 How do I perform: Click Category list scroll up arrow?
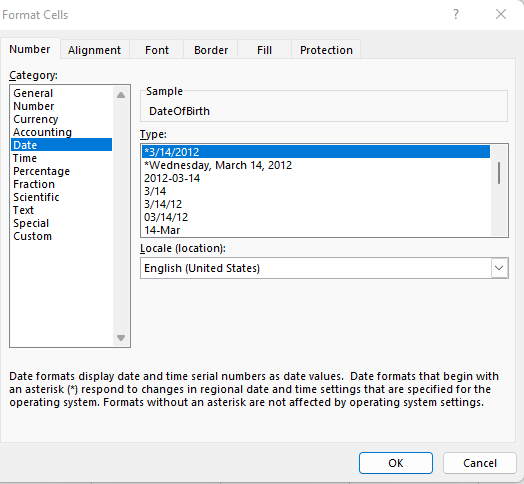click(x=121, y=95)
